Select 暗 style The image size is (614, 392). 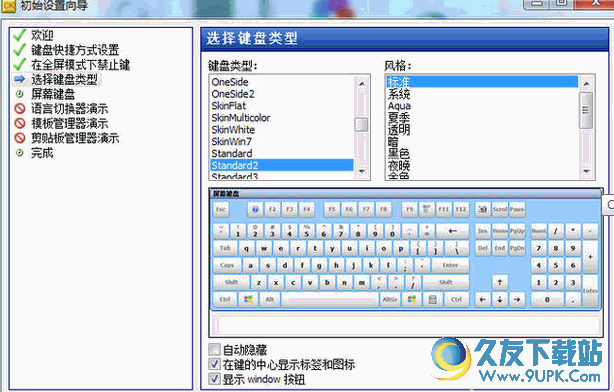pos(482,141)
